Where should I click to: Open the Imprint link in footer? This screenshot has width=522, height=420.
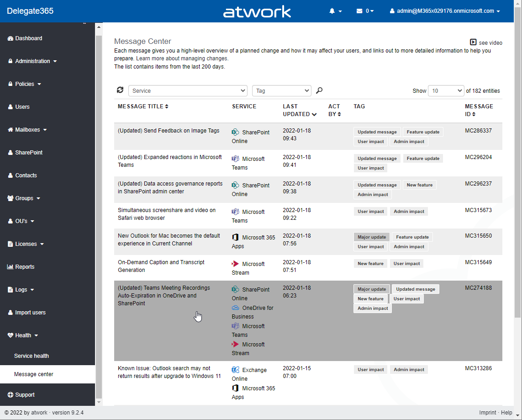coord(487,413)
